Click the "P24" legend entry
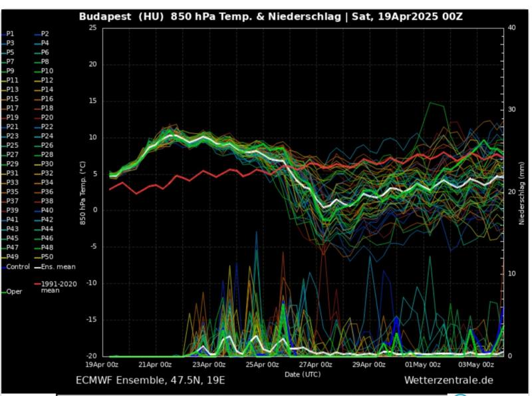Image resolution: width=532 pixels, height=396 pixels. [x=44, y=136]
